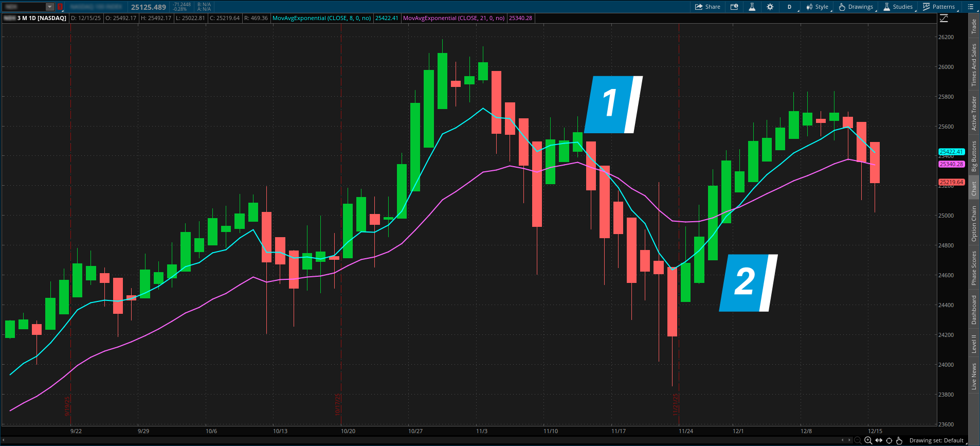Open the flask quick-study icon left of the gear
The height and width of the screenshot is (446, 980).
pos(752,7)
